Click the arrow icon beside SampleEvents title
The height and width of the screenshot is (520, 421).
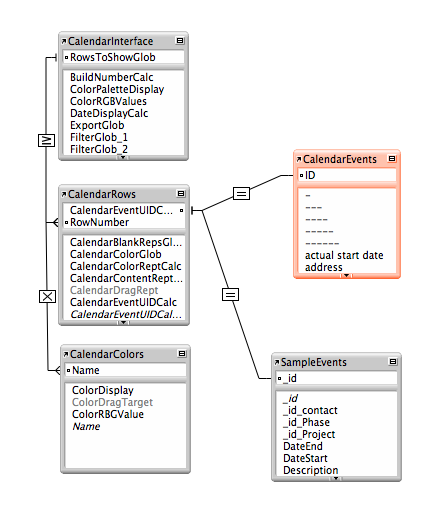[277, 362]
